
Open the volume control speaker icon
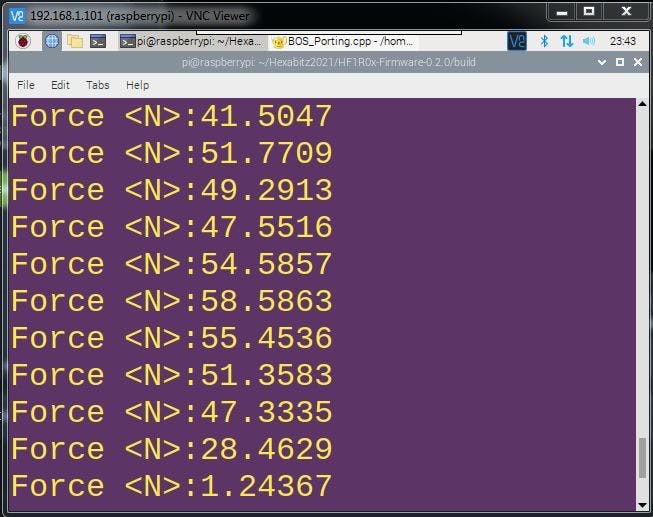click(x=589, y=41)
